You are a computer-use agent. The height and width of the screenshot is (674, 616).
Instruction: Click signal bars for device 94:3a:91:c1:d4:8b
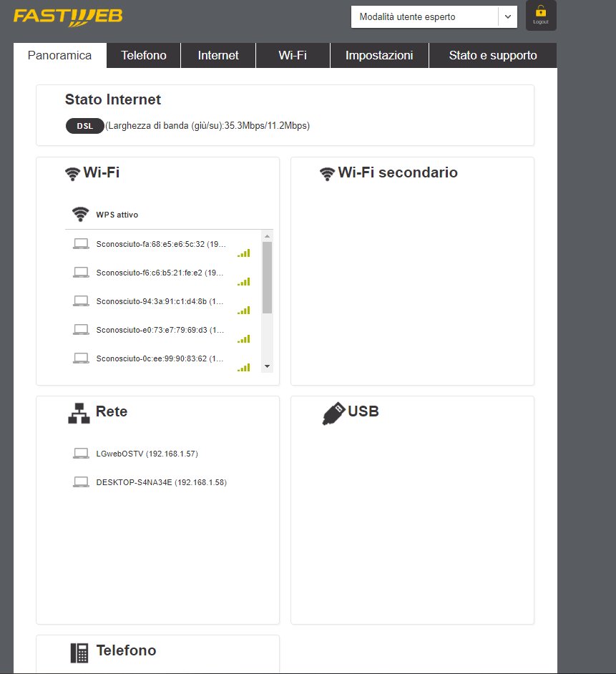click(x=244, y=311)
